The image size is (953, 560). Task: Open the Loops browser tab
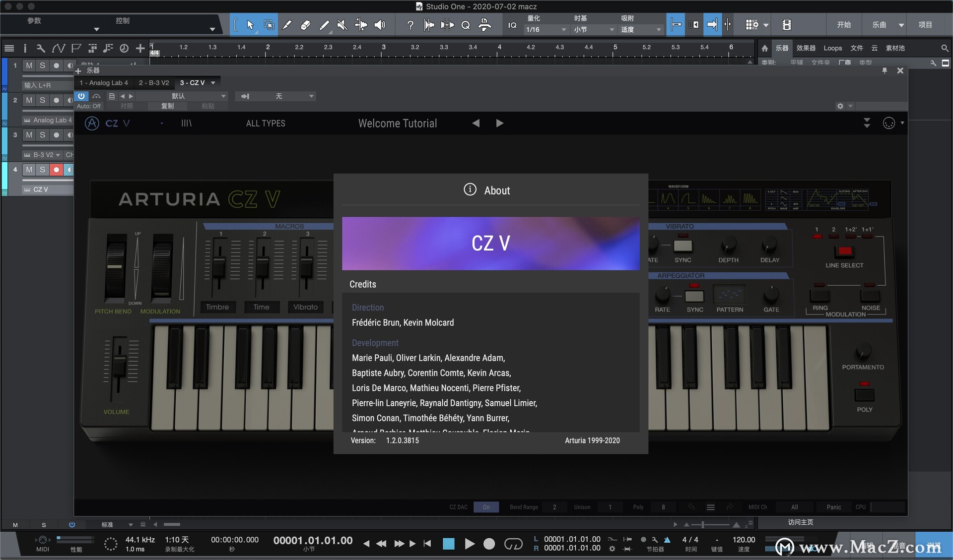point(833,48)
